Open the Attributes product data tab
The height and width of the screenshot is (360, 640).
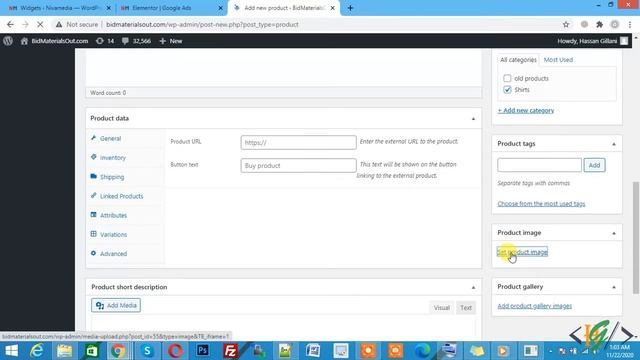coord(113,215)
